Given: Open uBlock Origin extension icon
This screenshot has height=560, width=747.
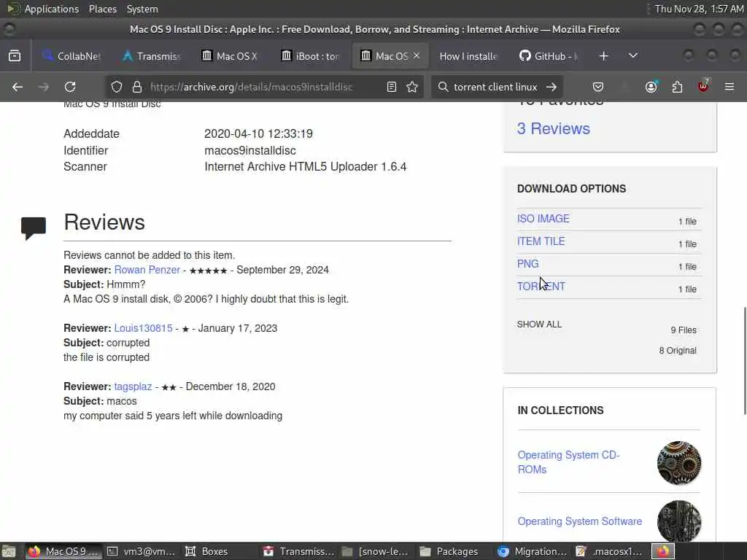Looking at the screenshot, I should pyautogui.click(x=703, y=86).
